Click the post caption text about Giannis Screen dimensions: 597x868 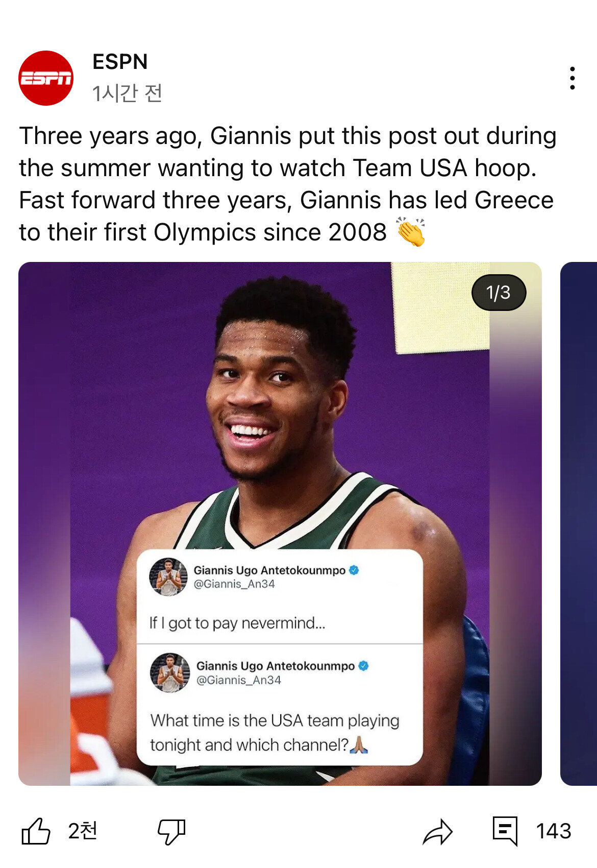[286, 184]
